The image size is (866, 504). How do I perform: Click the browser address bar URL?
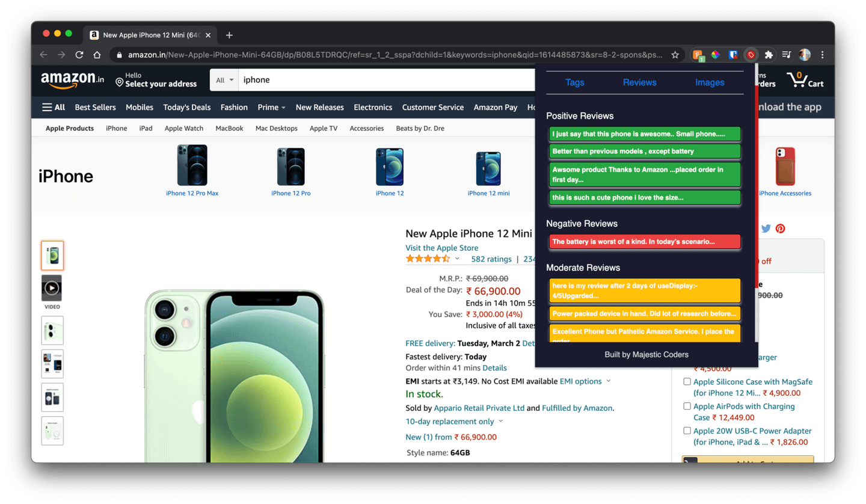(395, 55)
